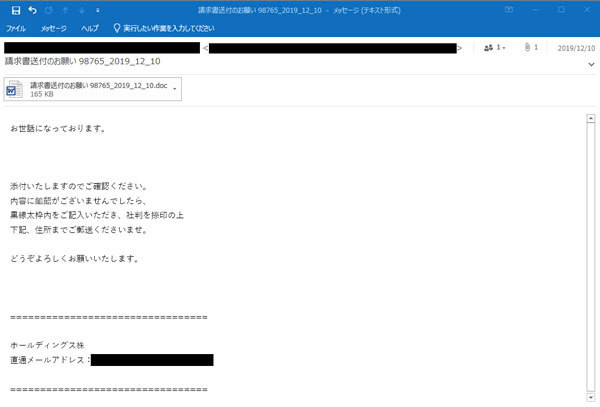
Task: Click the paperclip attachment count icon
Action: pyautogui.click(x=531, y=47)
